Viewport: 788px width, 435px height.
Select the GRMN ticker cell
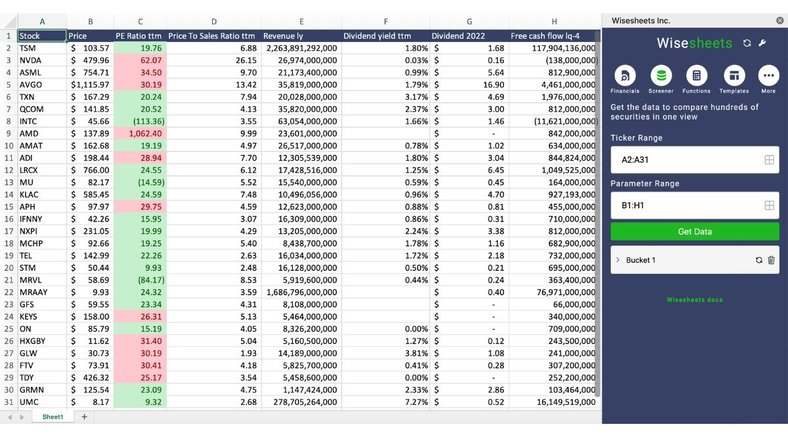(42, 390)
